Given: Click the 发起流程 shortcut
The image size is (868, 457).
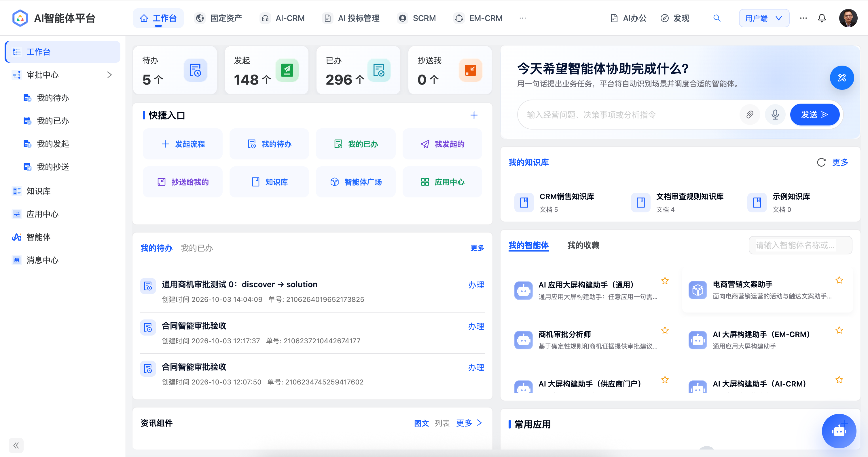Looking at the screenshot, I should click(x=183, y=144).
